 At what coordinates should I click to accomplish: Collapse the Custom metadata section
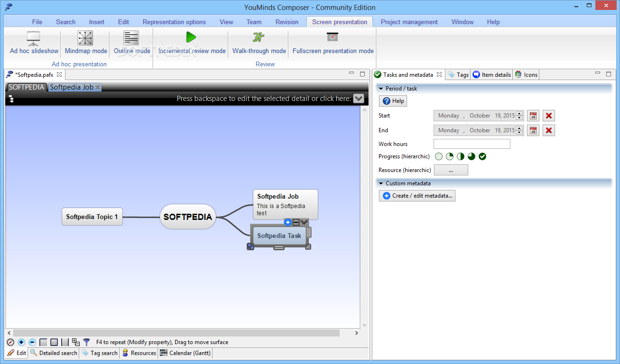(x=381, y=183)
